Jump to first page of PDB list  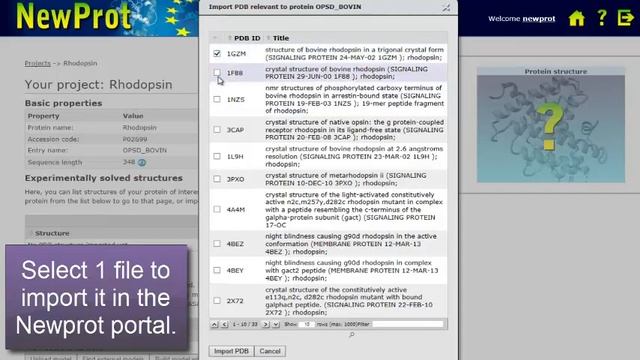pos(214,324)
